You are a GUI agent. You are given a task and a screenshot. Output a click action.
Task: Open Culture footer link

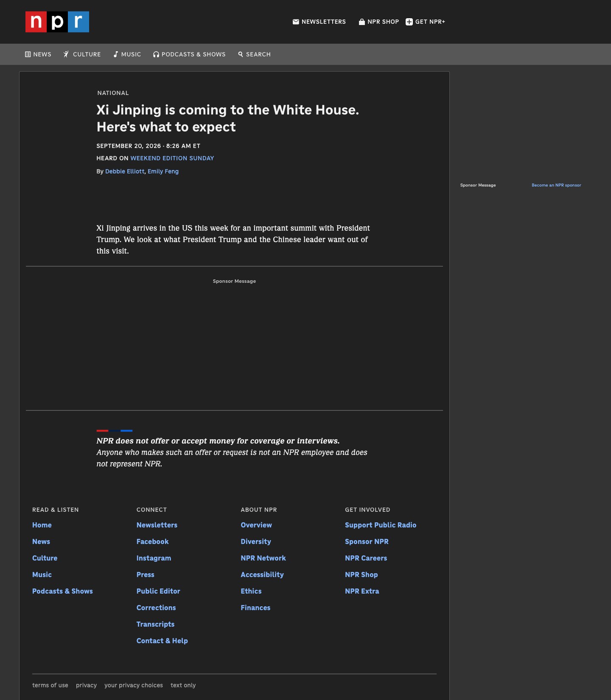pyautogui.click(x=45, y=558)
